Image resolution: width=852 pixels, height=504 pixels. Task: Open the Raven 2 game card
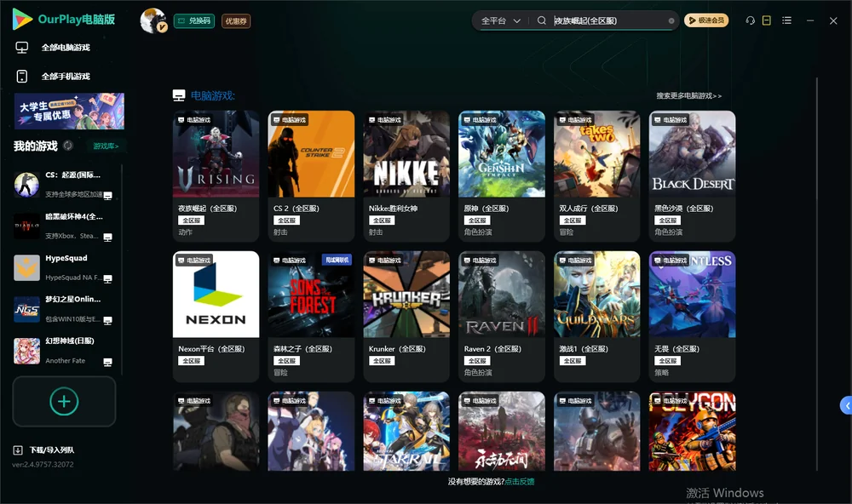point(502,317)
